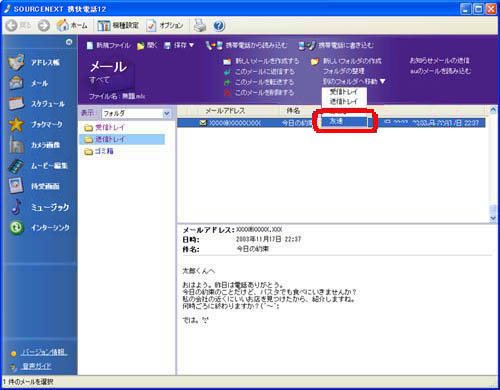The width and height of the screenshot is (500, 390).
Task: Create a 新規ファイル new file
Action: (108, 45)
